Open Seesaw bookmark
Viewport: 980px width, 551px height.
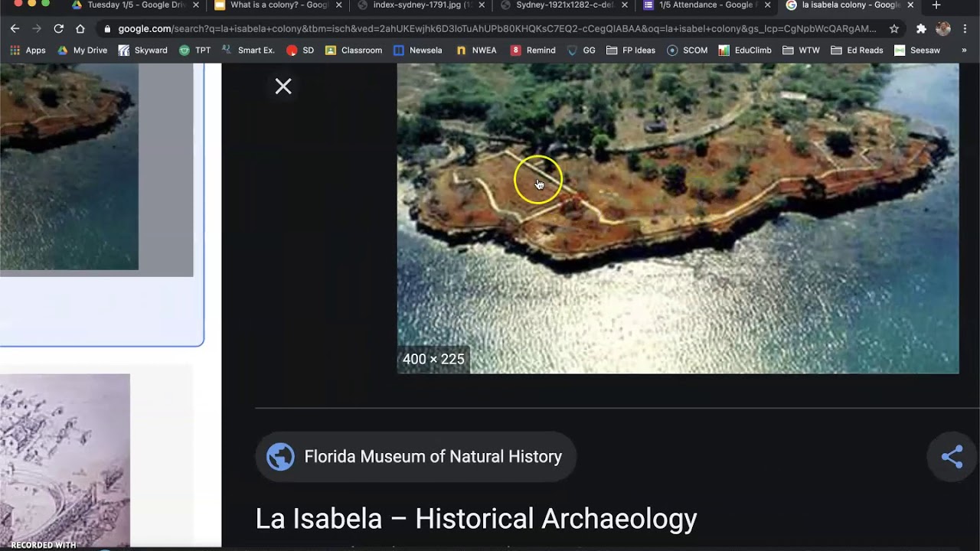[917, 51]
